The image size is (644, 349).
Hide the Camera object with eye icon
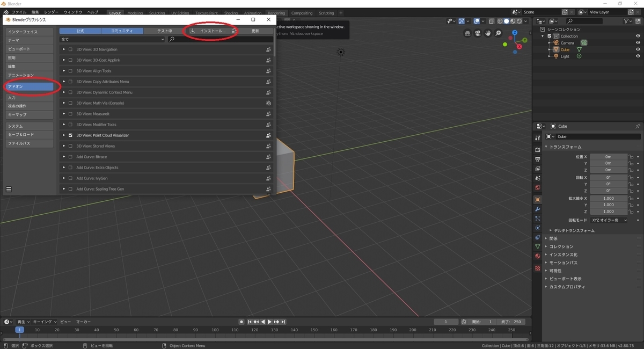point(638,43)
